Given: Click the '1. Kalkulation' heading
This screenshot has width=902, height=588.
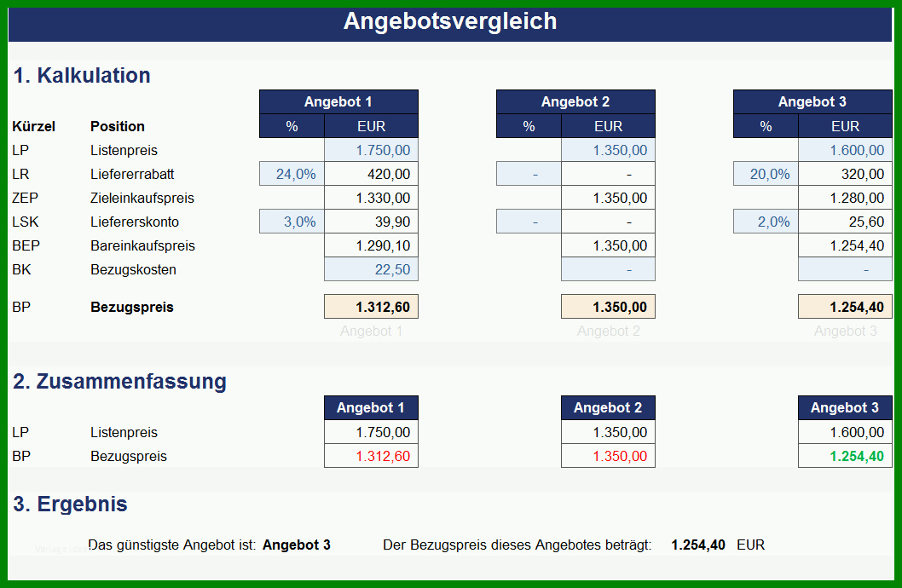Looking at the screenshot, I should [x=82, y=75].
